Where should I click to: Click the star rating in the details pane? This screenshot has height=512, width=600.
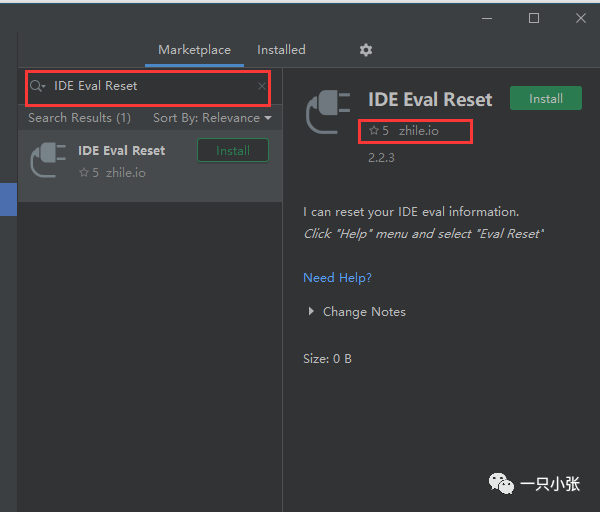pyautogui.click(x=379, y=131)
